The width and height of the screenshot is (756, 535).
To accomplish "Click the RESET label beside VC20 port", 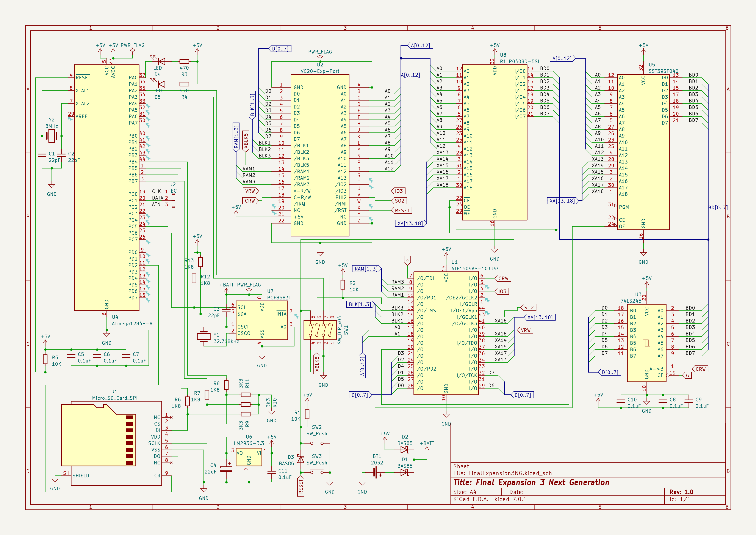I will point(402,211).
